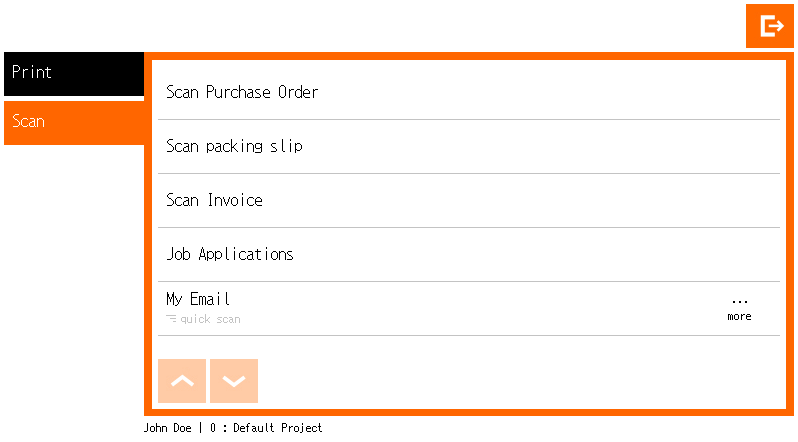The width and height of the screenshot is (798, 442).
Task: Select the Scan tab
Action: pos(74,122)
